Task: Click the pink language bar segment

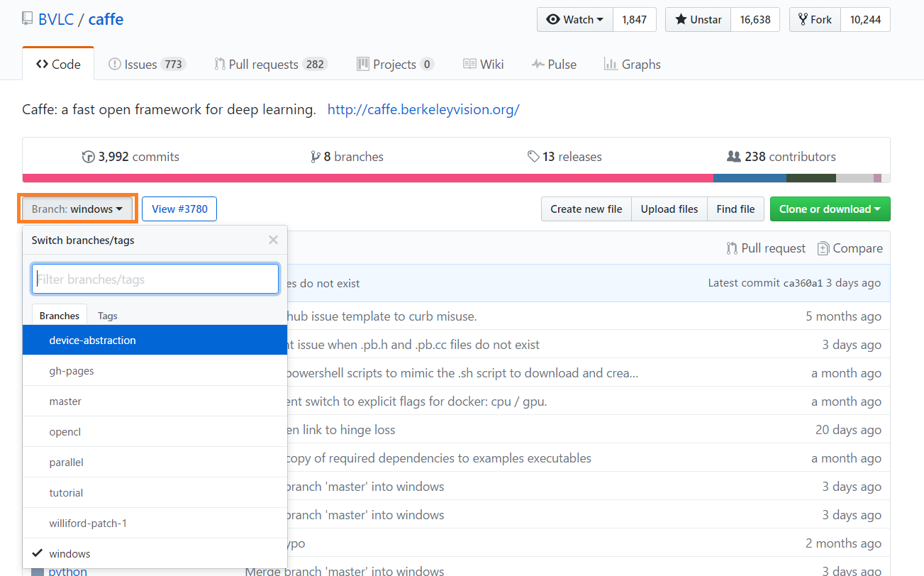Action: click(367, 179)
